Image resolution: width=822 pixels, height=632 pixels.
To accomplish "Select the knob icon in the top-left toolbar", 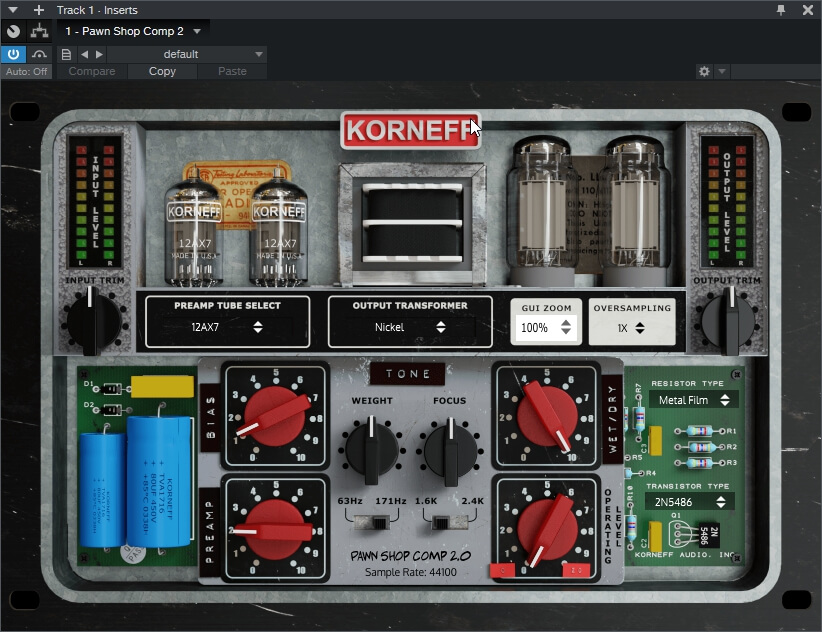I will click(x=13, y=31).
